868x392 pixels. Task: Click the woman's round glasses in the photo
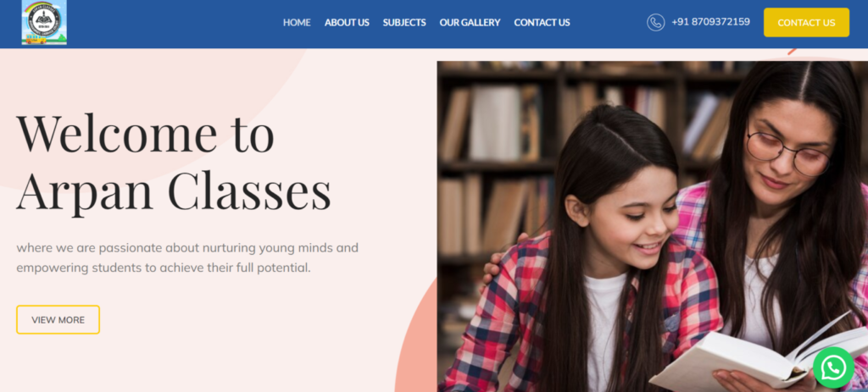787,151
